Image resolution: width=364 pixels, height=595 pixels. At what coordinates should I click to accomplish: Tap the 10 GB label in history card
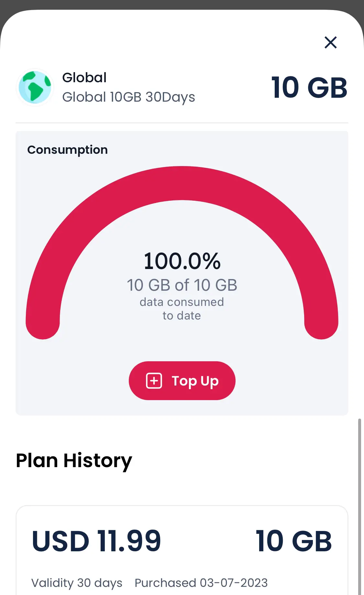[x=294, y=541]
